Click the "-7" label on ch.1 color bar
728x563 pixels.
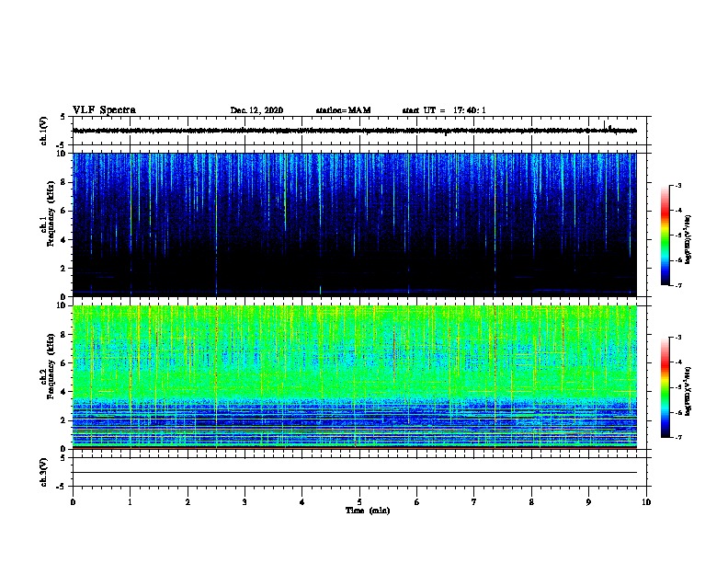677,285
